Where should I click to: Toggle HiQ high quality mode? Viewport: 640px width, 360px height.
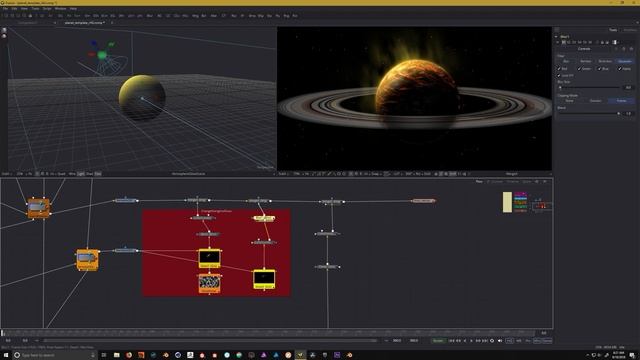tap(509, 340)
